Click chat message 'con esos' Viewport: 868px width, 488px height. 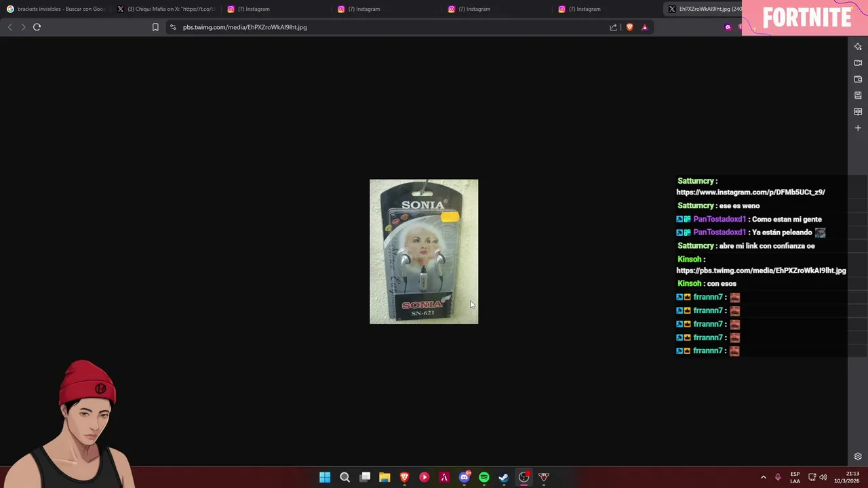722,284
